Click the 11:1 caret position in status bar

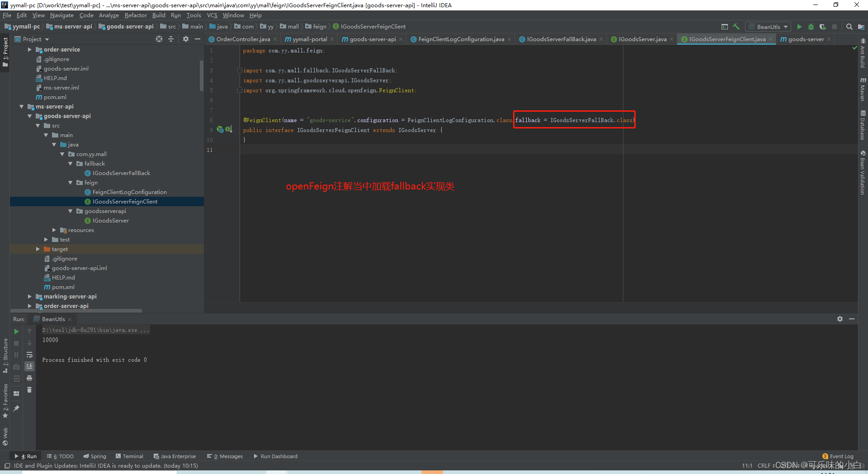pyautogui.click(x=747, y=466)
